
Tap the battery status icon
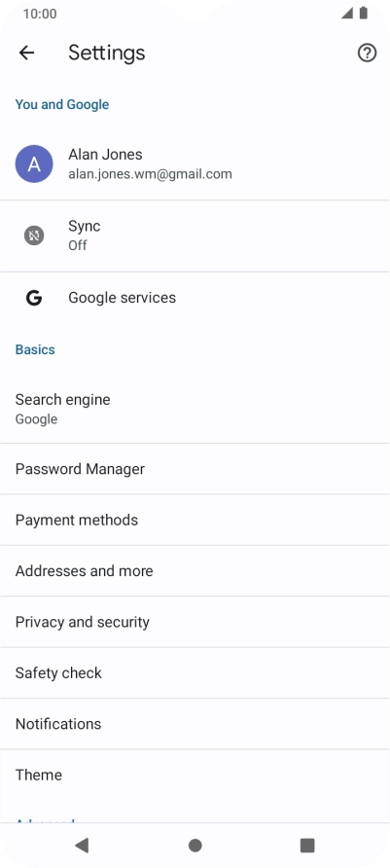click(364, 14)
